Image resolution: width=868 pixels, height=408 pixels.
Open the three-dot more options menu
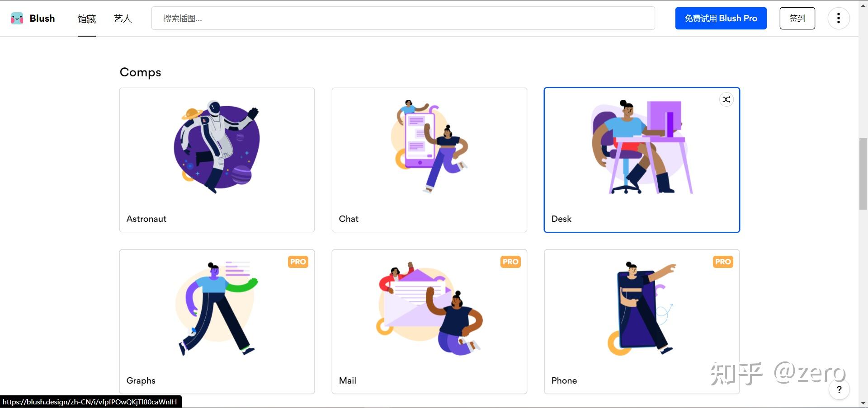tap(838, 18)
